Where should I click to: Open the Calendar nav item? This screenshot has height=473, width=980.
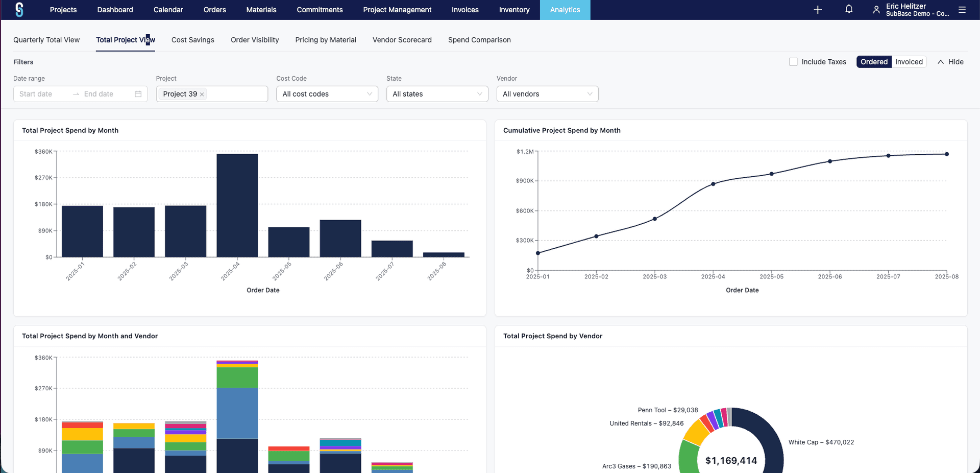[168, 10]
